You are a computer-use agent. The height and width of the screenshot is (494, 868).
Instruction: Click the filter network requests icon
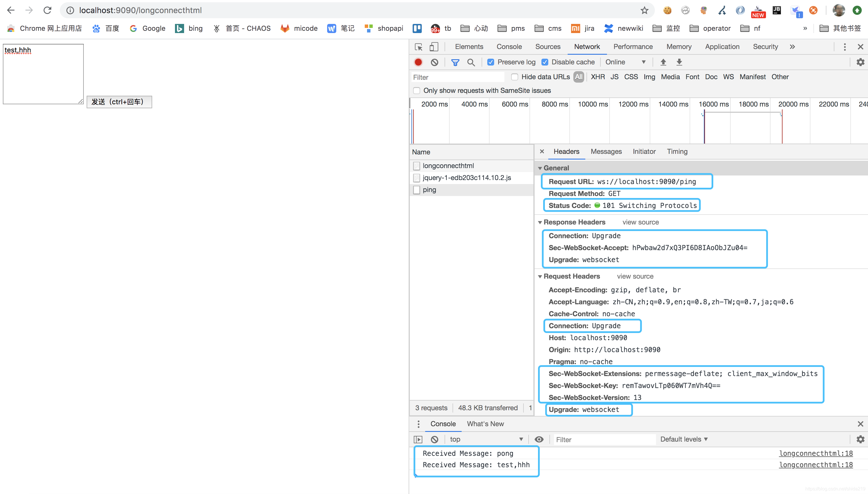(x=455, y=62)
